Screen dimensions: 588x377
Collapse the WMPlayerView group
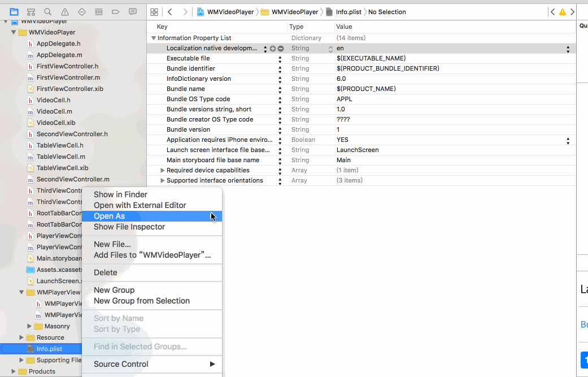[21, 292]
